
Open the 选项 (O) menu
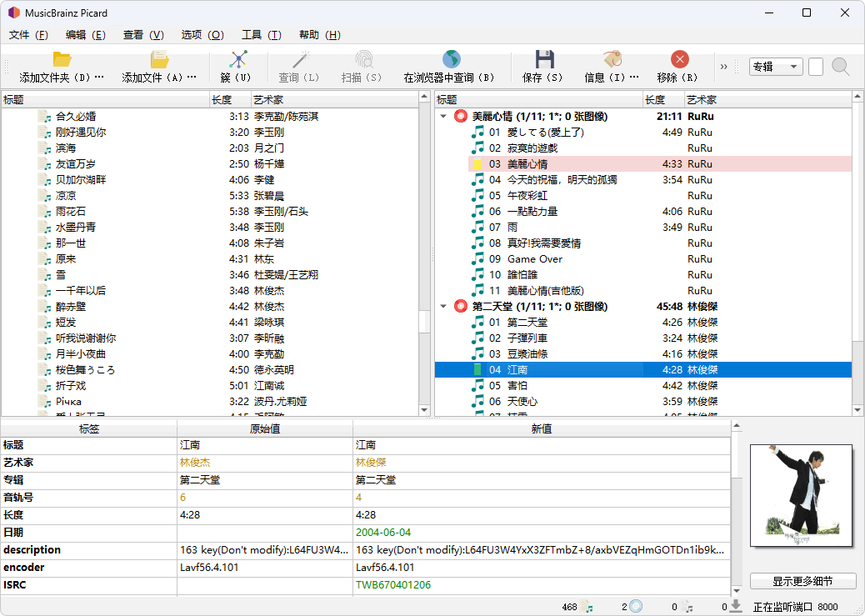coord(202,35)
